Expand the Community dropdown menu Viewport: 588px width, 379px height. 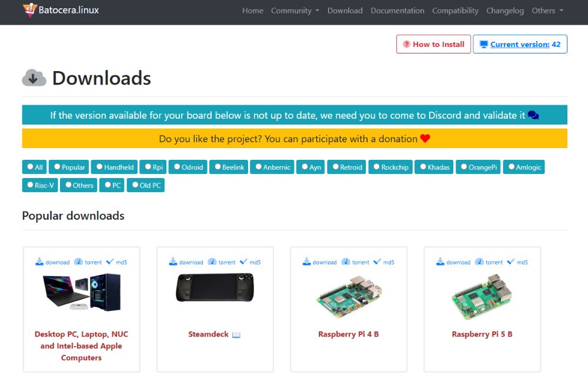(295, 11)
